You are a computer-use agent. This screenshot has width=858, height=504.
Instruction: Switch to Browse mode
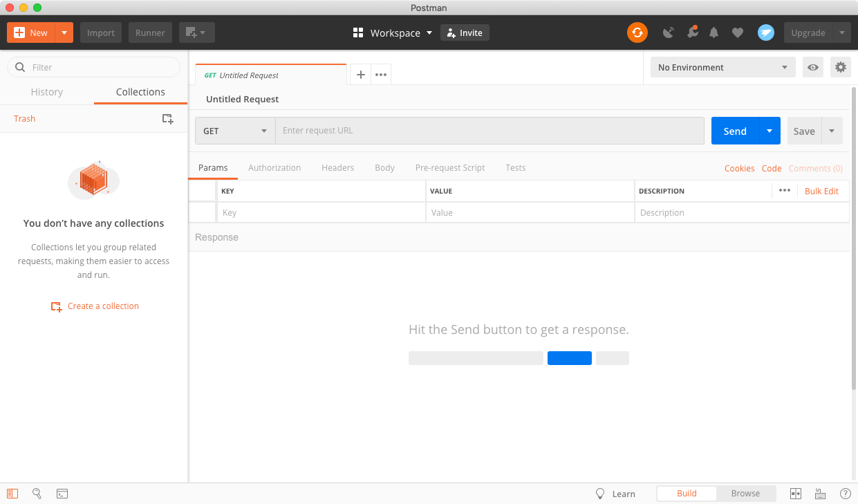click(745, 494)
